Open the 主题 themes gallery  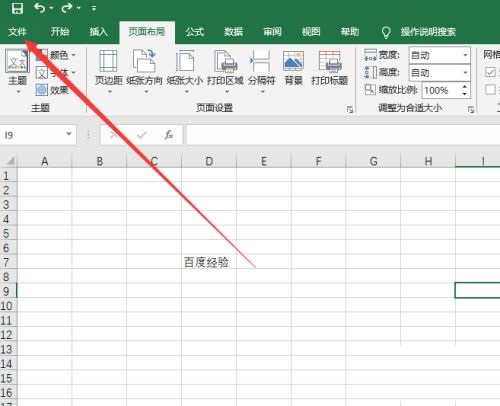click(17, 71)
